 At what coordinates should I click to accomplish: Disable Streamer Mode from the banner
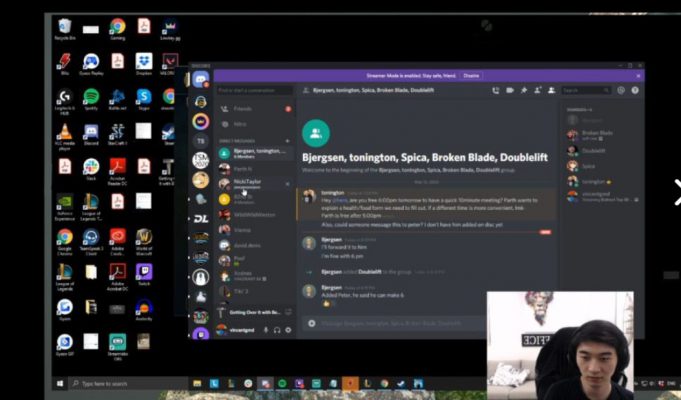pyautogui.click(x=471, y=76)
